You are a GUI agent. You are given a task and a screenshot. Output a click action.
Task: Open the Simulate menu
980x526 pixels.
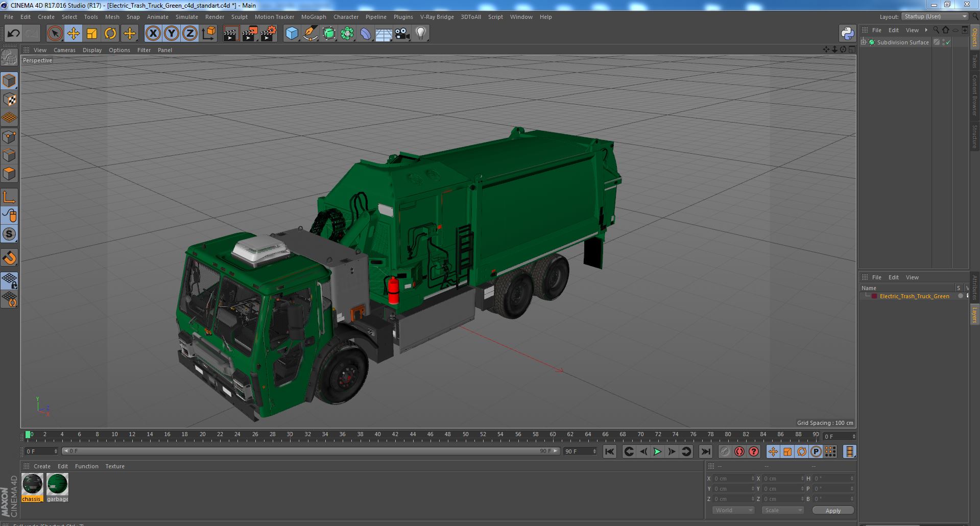(x=187, y=17)
